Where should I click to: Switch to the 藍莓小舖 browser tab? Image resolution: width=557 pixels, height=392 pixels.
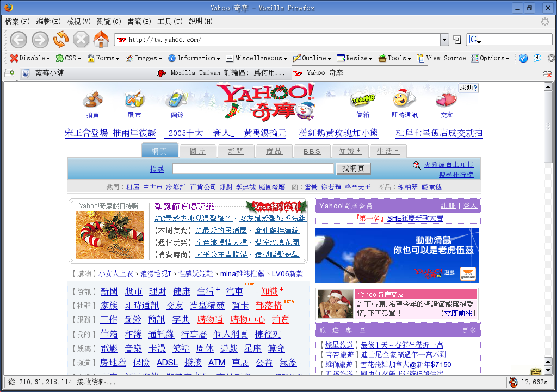coord(87,73)
